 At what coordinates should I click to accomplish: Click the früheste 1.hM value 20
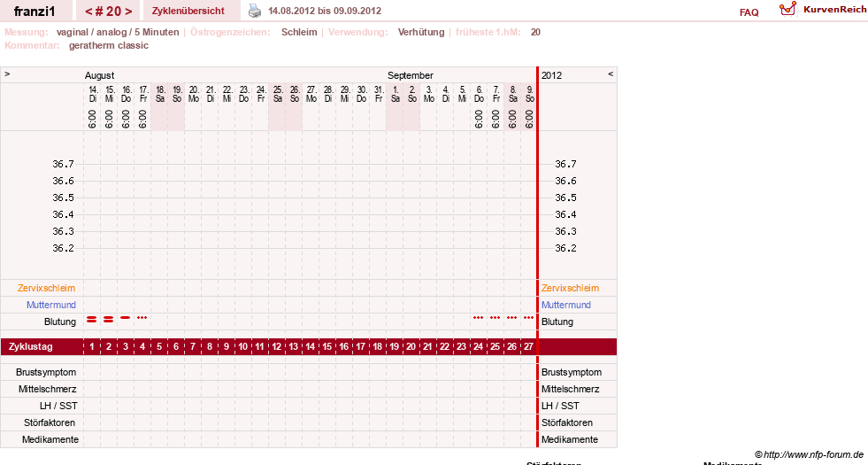tap(535, 32)
